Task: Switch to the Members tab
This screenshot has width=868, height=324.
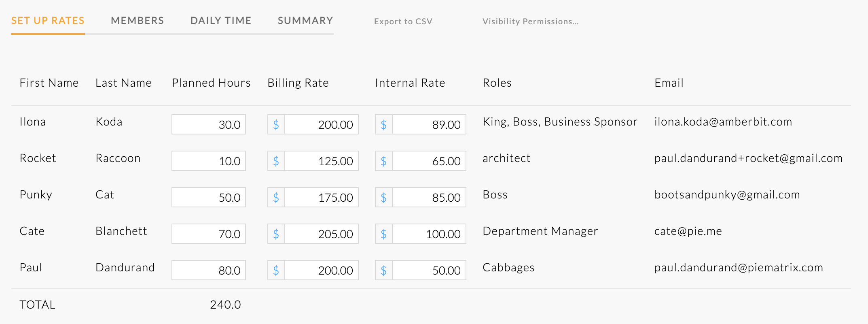Action: (138, 21)
